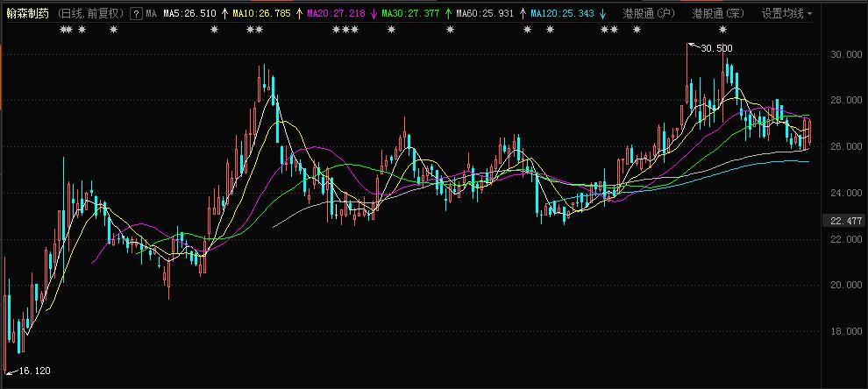Click the MA30 green up arrow icon
The image size is (868, 389).
(448, 13)
